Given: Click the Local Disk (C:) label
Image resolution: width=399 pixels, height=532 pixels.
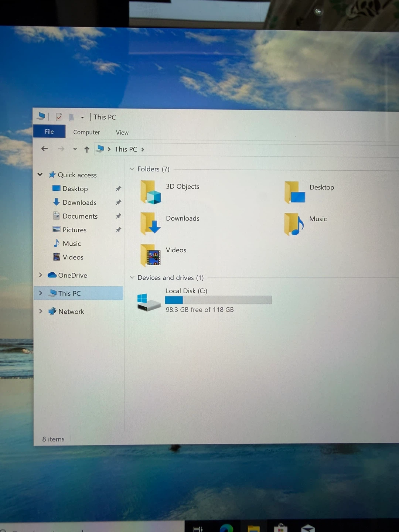Looking at the screenshot, I should click(187, 291).
